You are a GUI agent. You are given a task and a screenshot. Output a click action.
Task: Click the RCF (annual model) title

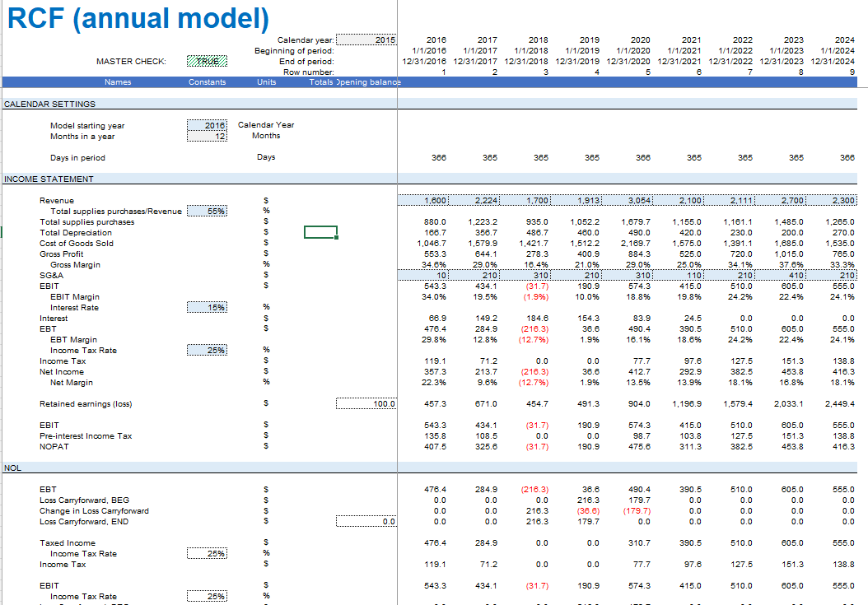point(138,17)
